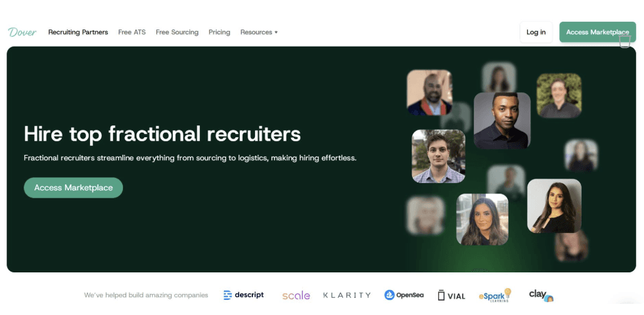Go to the Free ATS page
The width and height of the screenshot is (644, 315).
pos(132,32)
